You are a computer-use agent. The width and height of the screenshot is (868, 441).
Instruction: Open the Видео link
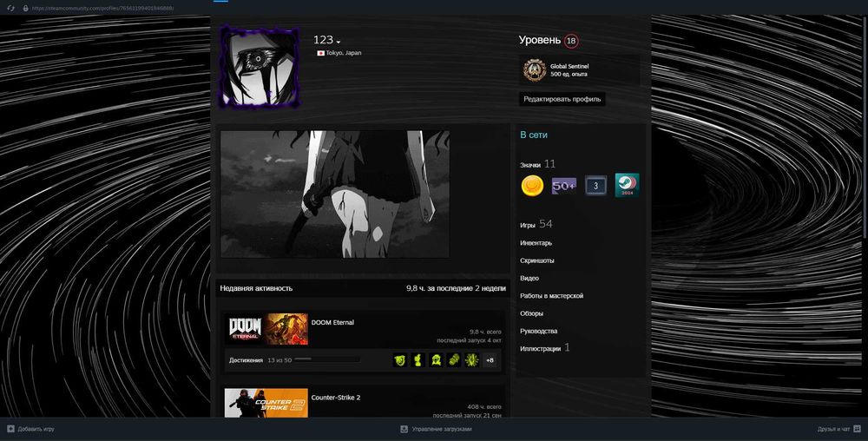click(529, 279)
